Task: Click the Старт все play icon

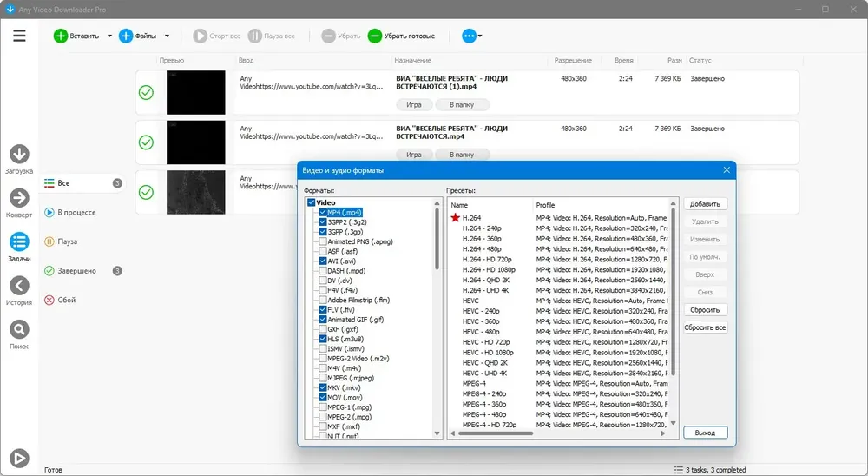Action: tap(200, 36)
